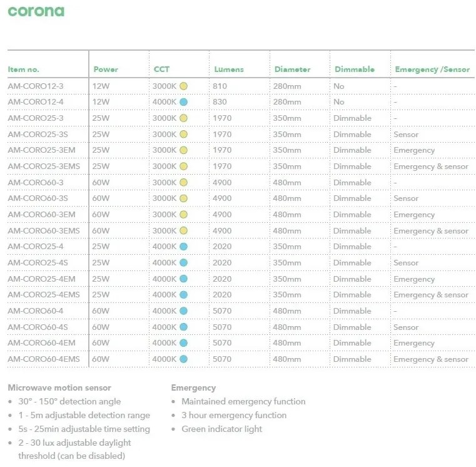This screenshot has width=476, height=467.
Task: Click the blue 4000K dot for AM-CORO12-4
Action: coord(183,102)
